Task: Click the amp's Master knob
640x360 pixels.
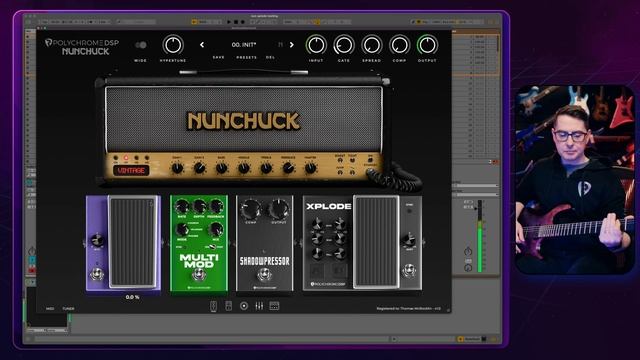Action: pos(311,168)
